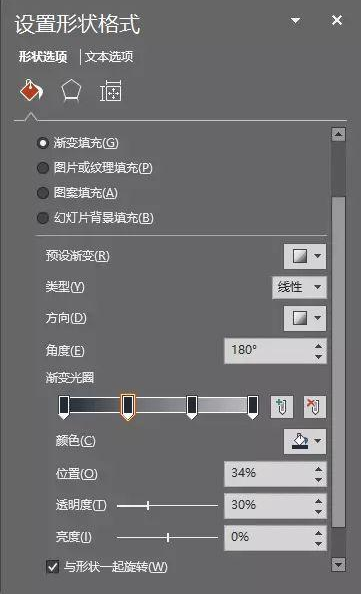The width and height of the screenshot is (363, 594).
Task: Open the 方向 direction dropdown
Action: pos(305,319)
